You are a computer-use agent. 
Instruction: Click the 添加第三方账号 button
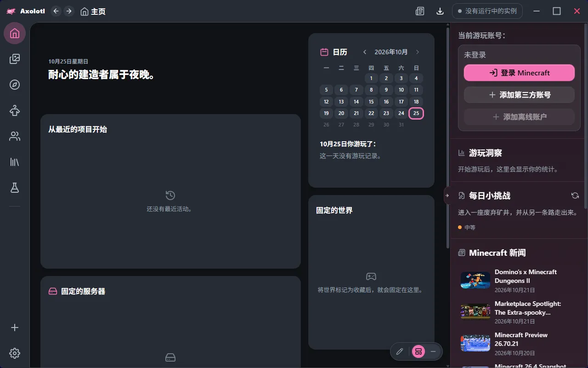coord(519,95)
